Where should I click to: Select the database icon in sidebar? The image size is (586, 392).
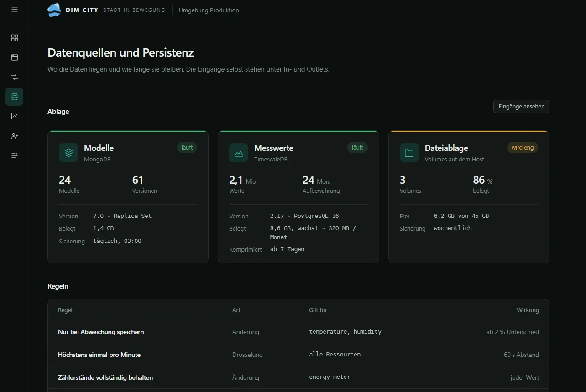click(x=15, y=97)
